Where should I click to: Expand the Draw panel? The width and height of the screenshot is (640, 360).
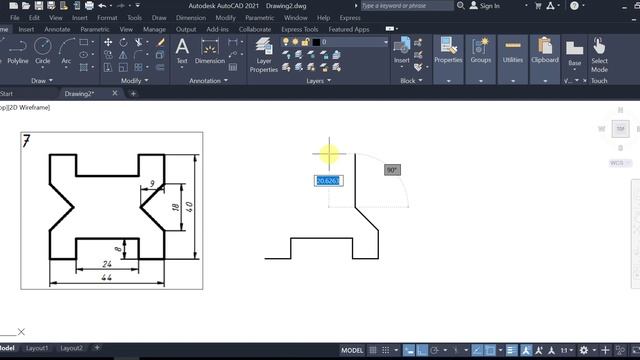pos(42,81)
